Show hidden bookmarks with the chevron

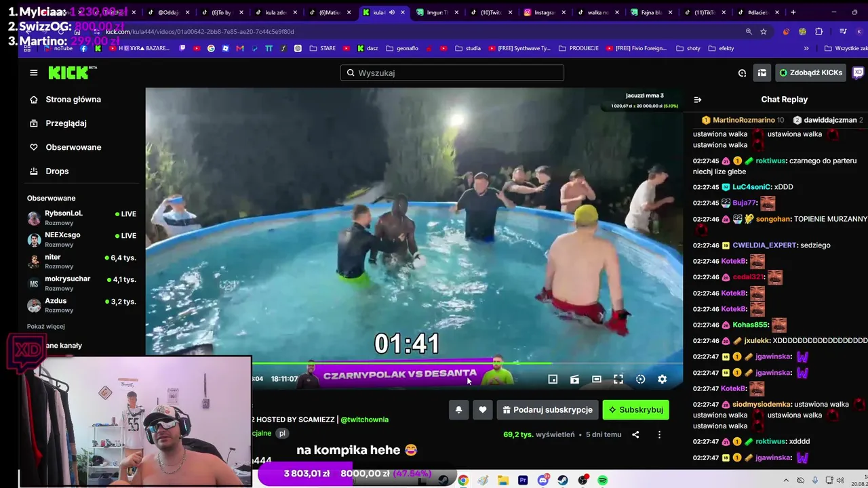point(806,49)
